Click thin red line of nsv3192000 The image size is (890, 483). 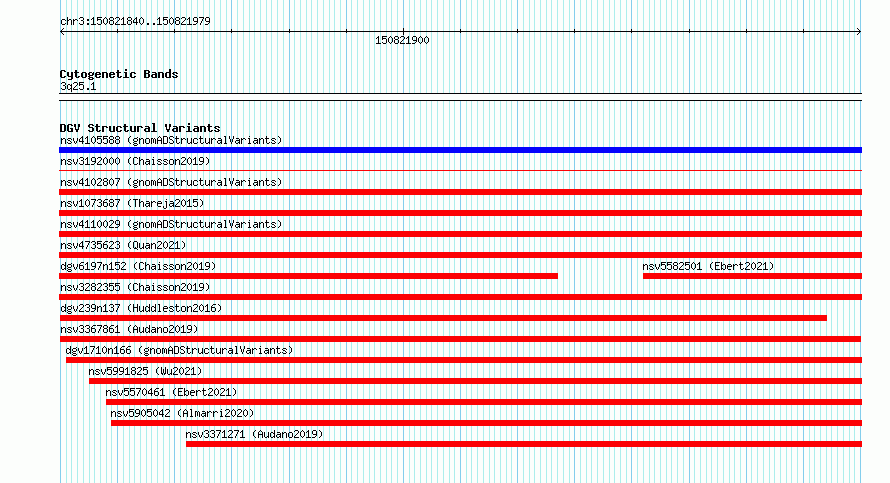click(x=460, y=170)
